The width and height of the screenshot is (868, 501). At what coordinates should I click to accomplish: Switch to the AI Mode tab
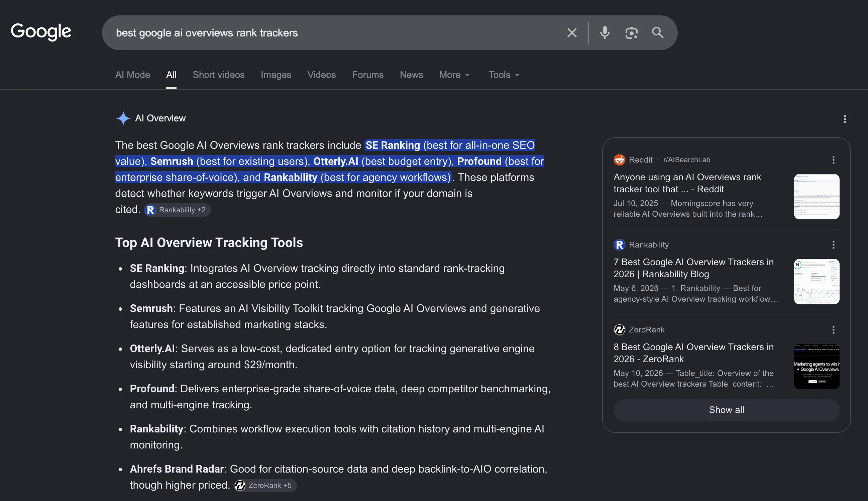pyautogui.click(x=133, y=75)
